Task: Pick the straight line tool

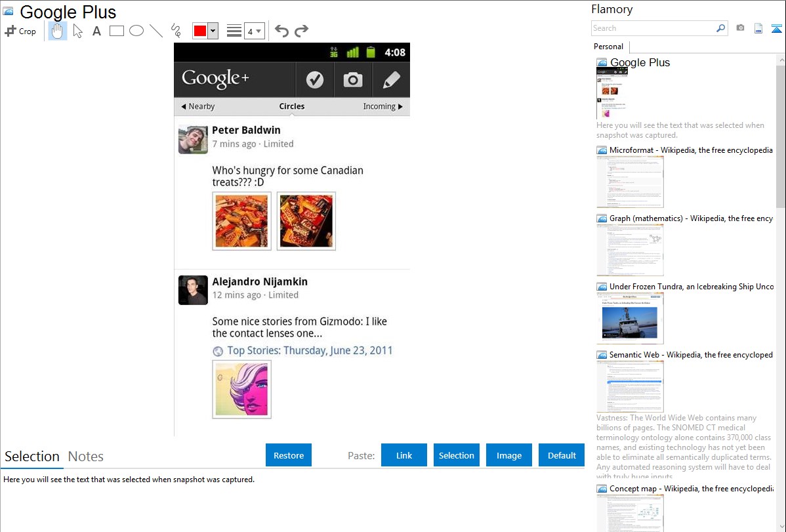Action: [x=156, y=31]
